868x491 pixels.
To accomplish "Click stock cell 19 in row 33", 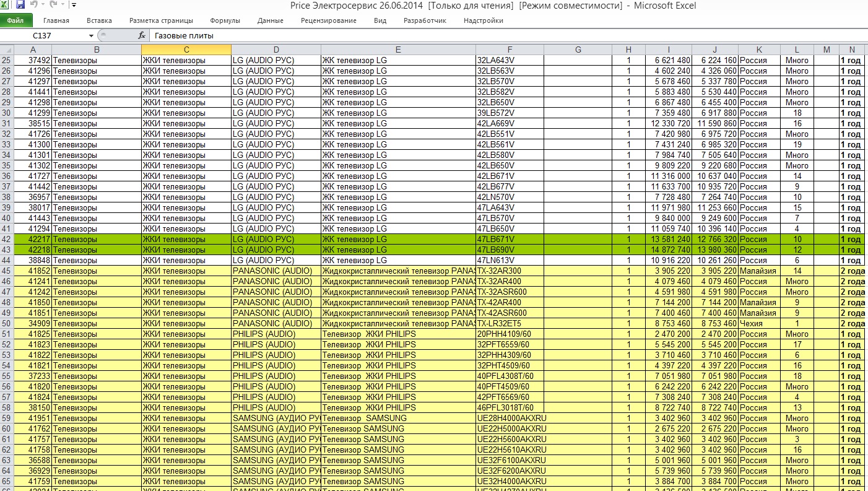I will 797,144.
